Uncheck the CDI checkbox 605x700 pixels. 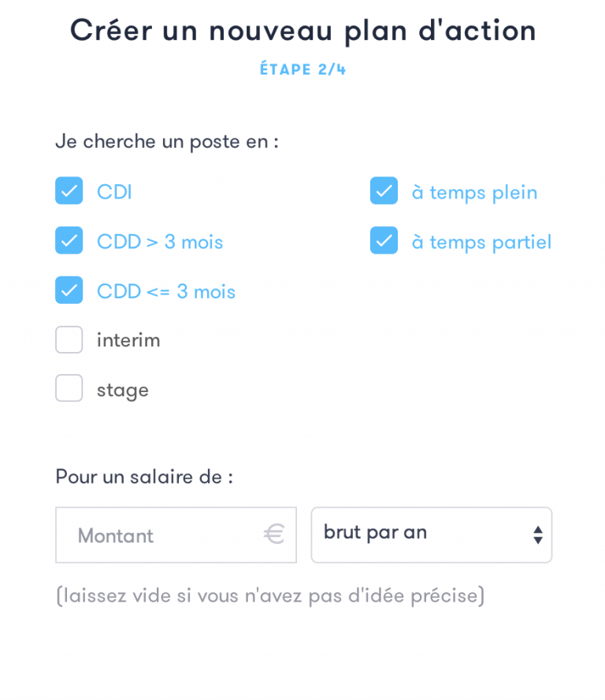69,191
